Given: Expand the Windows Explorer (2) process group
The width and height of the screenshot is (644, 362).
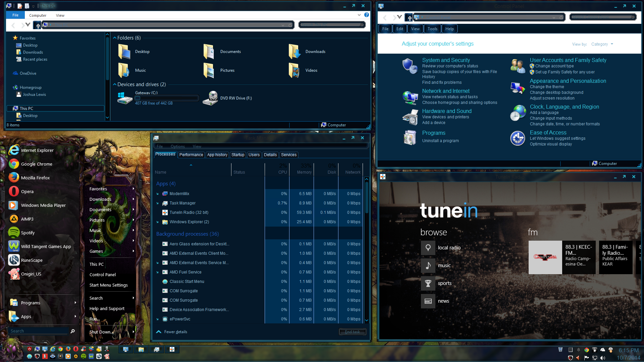Looking at the screenshot, I should point(157,222).
